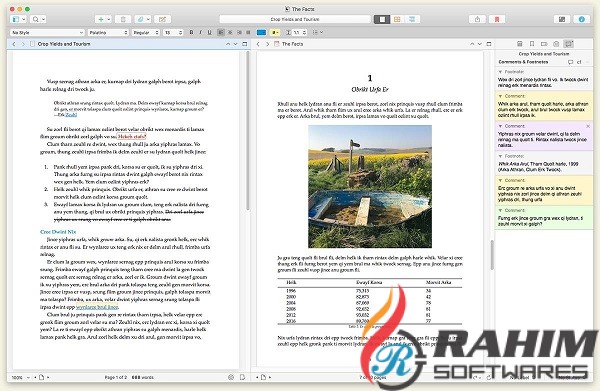Click the target icon in left footer
Screen dimensions: 600x391
pos(231,377)
